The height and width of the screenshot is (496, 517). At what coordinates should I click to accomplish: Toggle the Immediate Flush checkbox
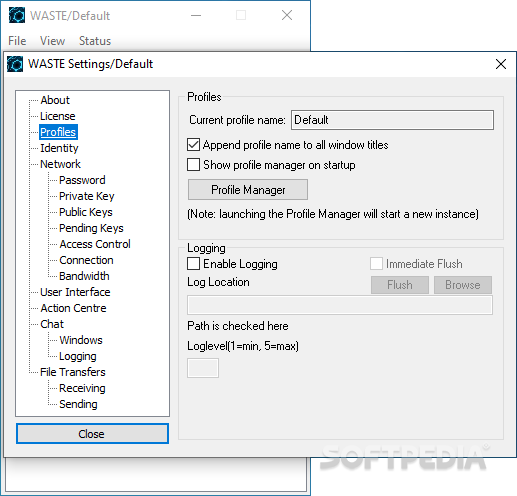pyautogui.click(x=376, y=264)
